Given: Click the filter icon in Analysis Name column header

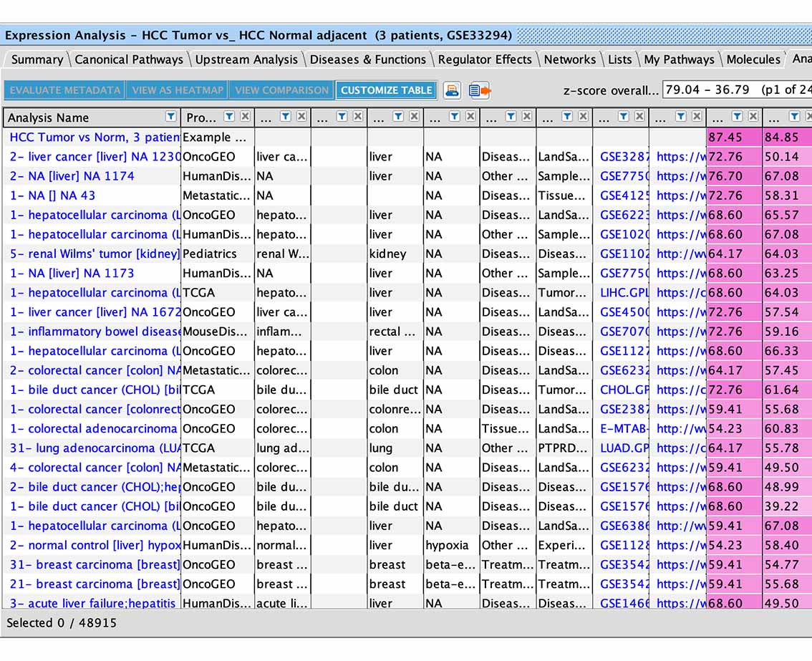Looking at the screenshot, I should 170,117.
